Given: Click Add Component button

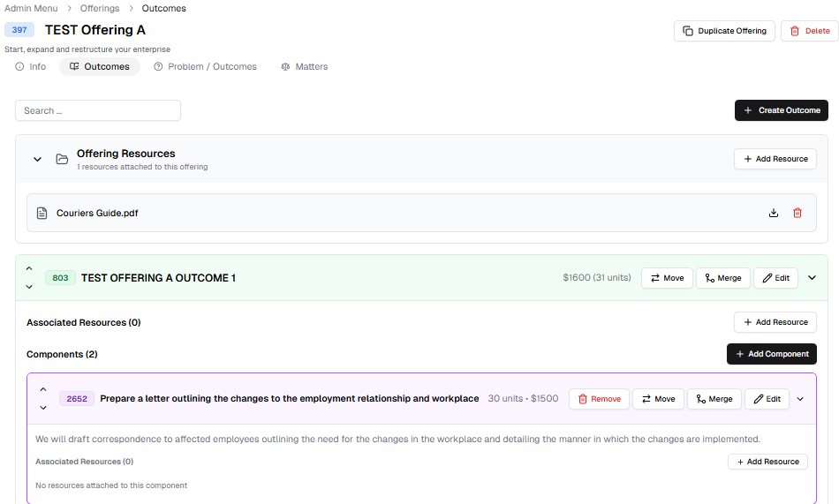Looking at the screenshot, I should pyautogui.click(x=772, y=354).
